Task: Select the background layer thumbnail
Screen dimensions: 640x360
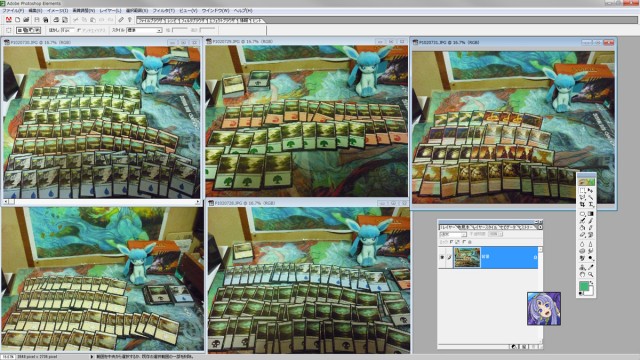Action: click(467, 257)
